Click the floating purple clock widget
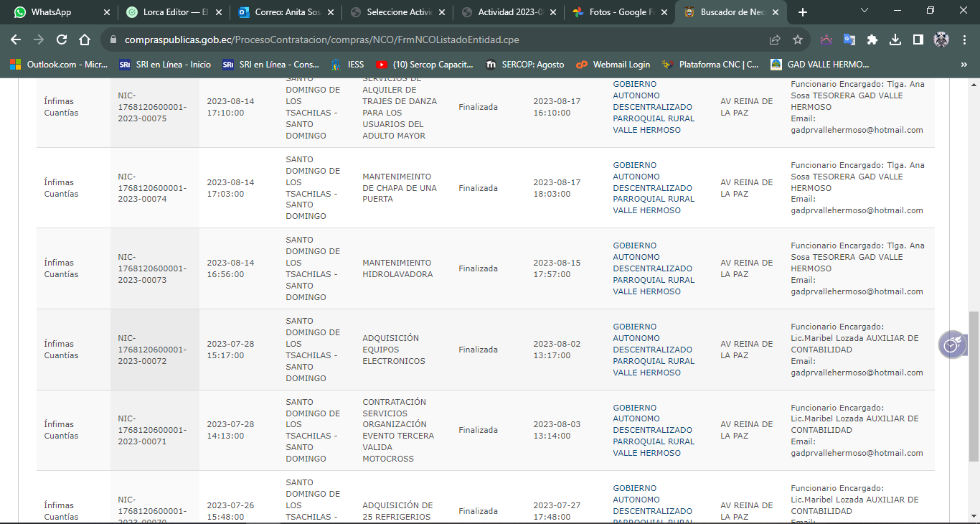Image resolution: width=980 pixels, height=524 pixels. [x=951, y=345]
